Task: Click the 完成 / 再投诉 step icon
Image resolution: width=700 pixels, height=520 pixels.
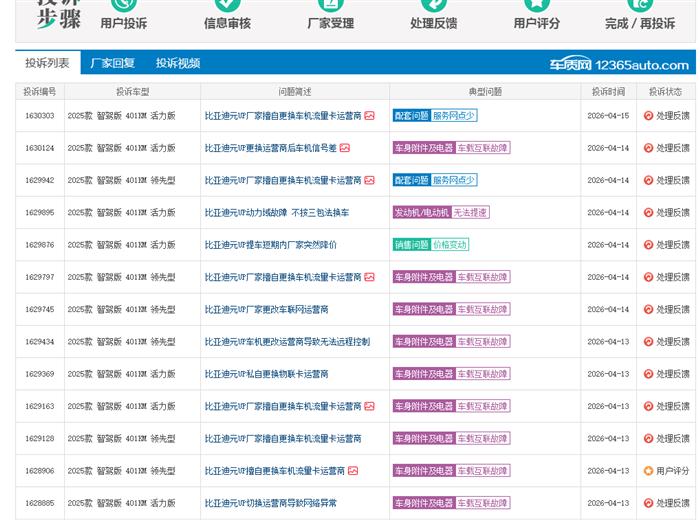Action: 640,4
